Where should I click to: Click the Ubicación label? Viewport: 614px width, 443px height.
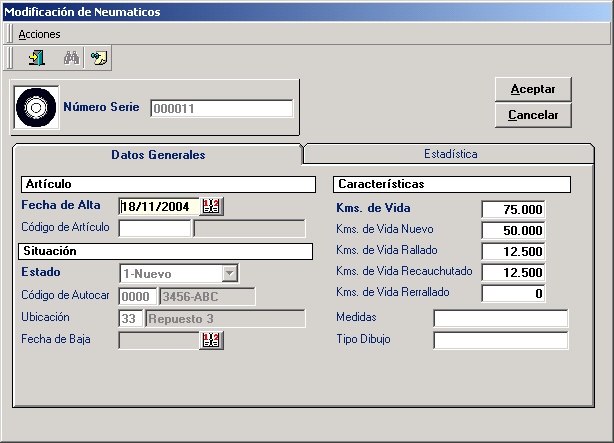click(45, 317)
